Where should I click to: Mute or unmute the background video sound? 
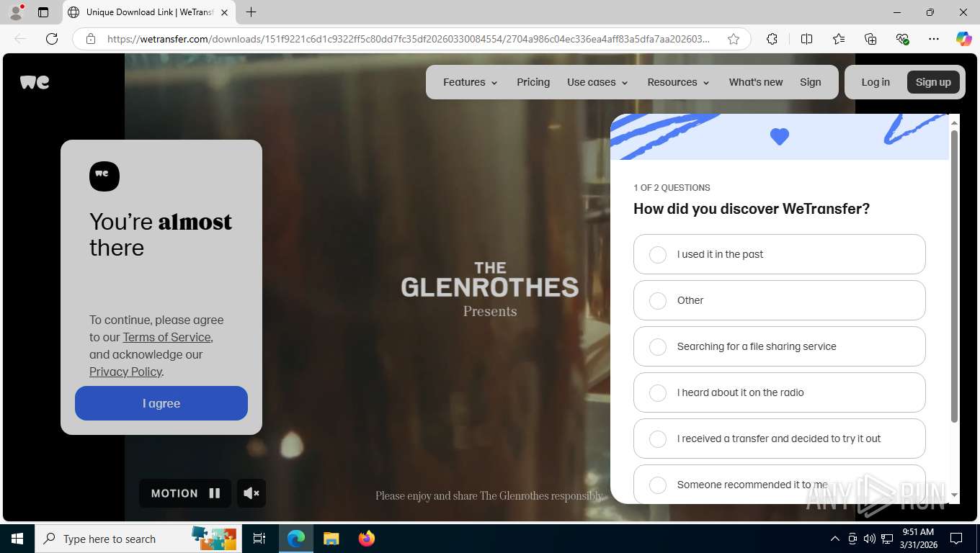point(251,493)
